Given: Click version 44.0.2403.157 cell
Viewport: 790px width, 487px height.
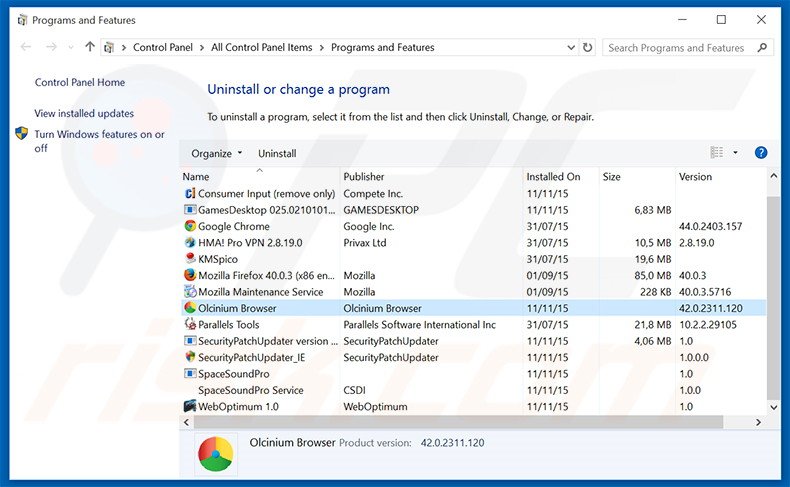Looking at the screenshot, I should pos(710,226).
